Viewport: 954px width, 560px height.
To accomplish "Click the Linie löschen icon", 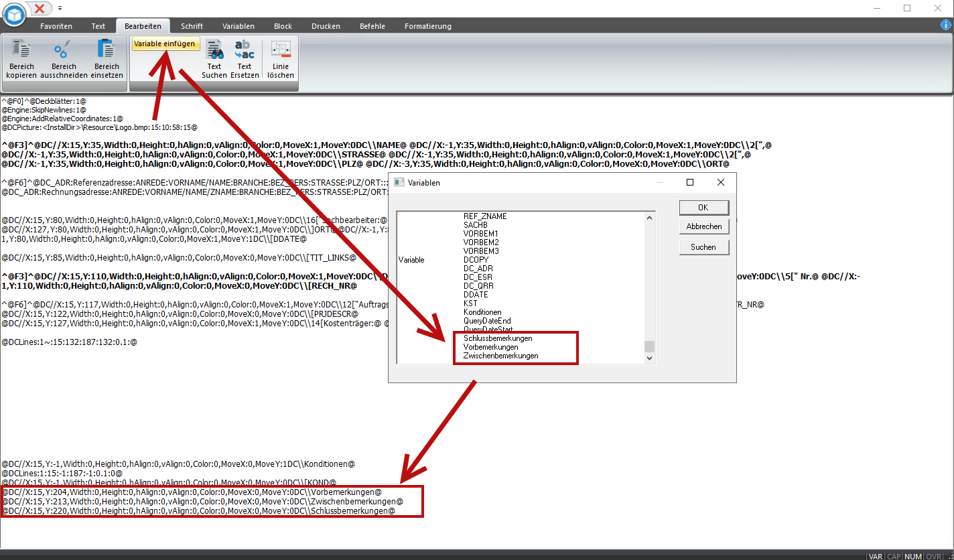I will coord(280,50).
